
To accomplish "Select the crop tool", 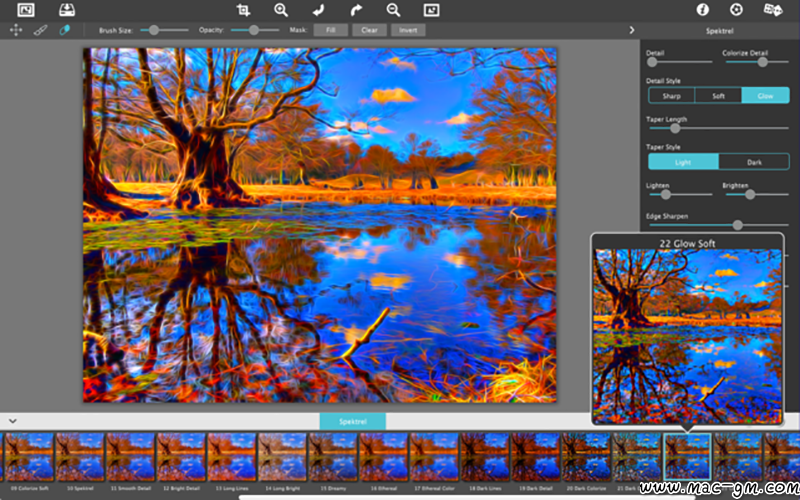I will pos(243,10).
